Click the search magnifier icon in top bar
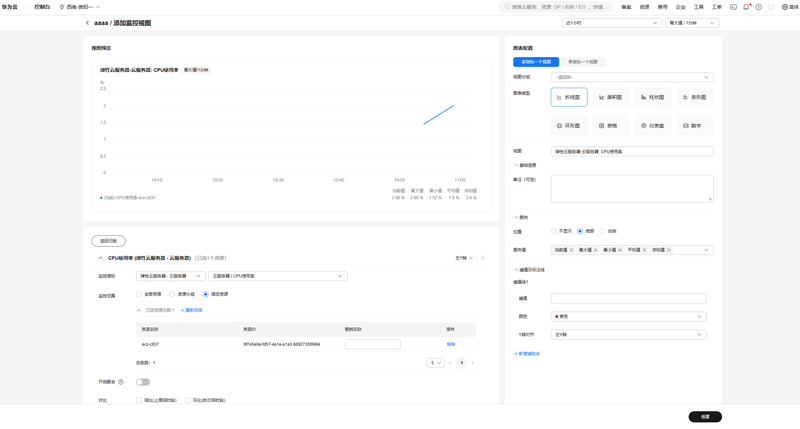The height and width of the screenshot is (429, 800). (507, 7)
